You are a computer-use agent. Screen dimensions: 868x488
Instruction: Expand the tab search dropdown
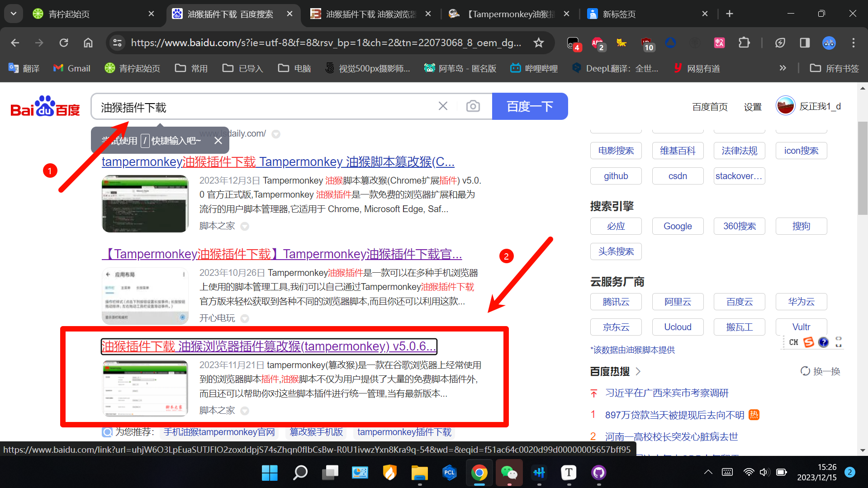coord(14,14)
